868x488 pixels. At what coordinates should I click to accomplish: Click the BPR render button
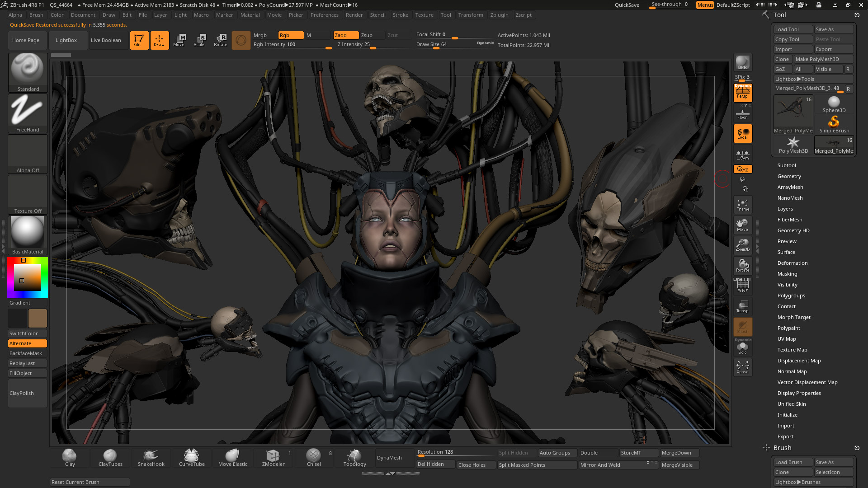[x=743, y=63]
